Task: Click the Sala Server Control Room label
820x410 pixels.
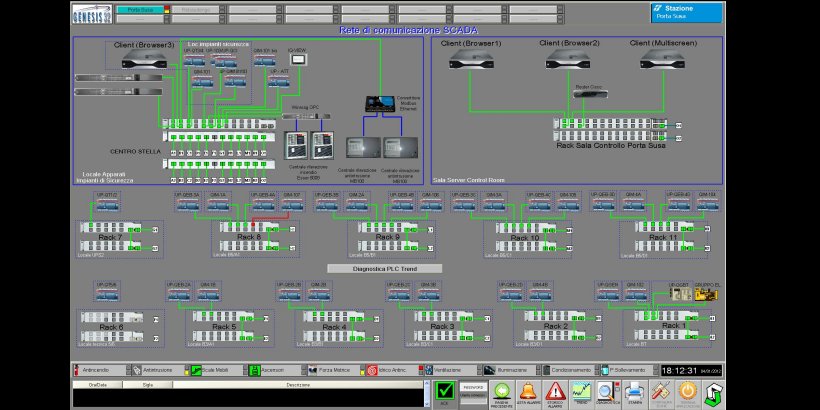Action: 469,180
